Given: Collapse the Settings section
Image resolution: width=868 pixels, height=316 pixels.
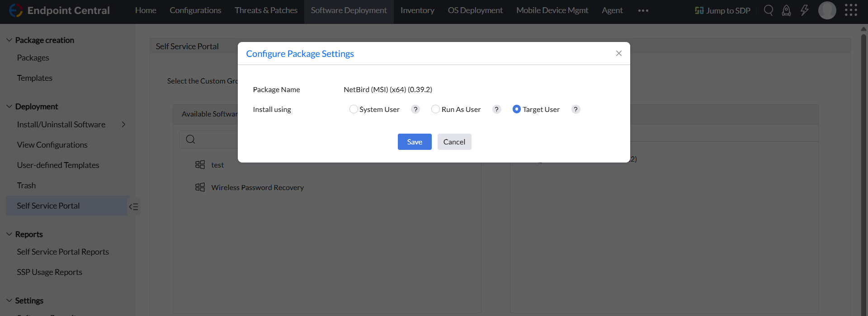Looking at the screenshot, I should pyautogui.click(x=9, y=301).
